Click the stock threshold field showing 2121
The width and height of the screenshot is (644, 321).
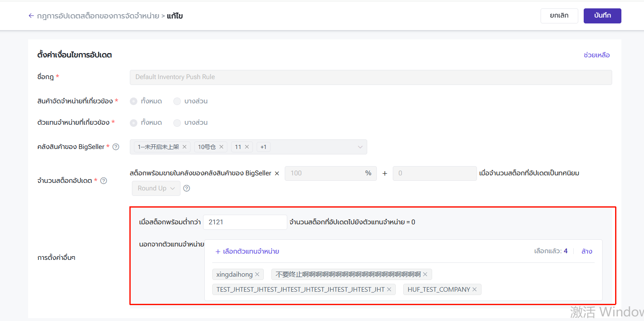[x=245, y=222]
